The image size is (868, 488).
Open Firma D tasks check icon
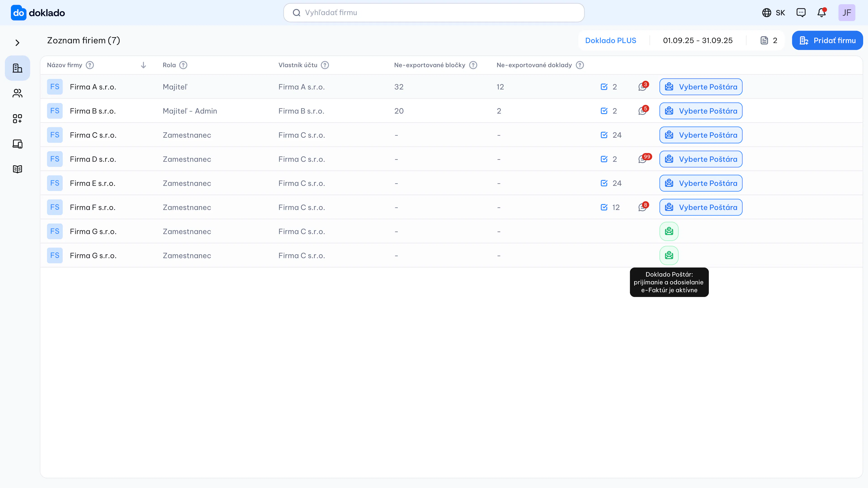tap(604, 159)
